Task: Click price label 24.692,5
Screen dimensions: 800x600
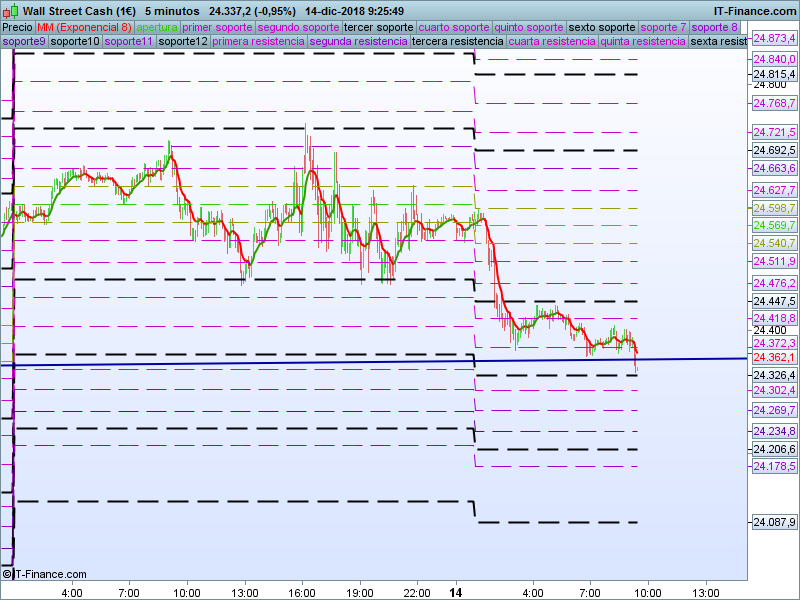Action: point(774,151)
